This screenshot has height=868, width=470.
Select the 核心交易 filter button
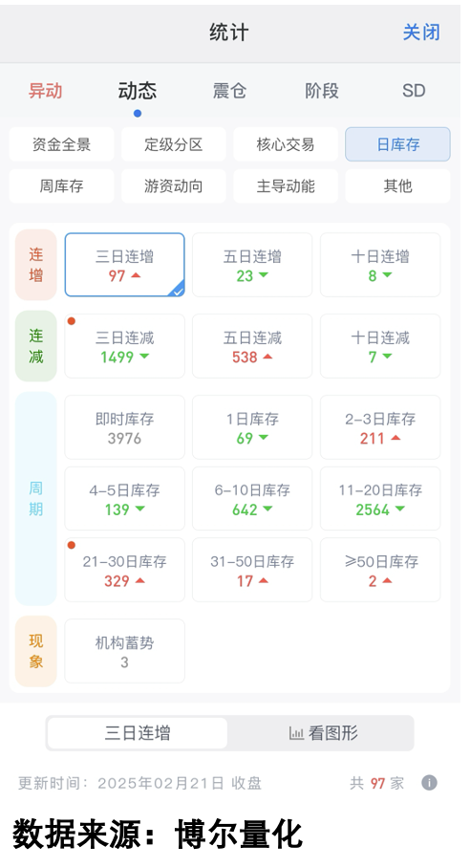[286, 144]
